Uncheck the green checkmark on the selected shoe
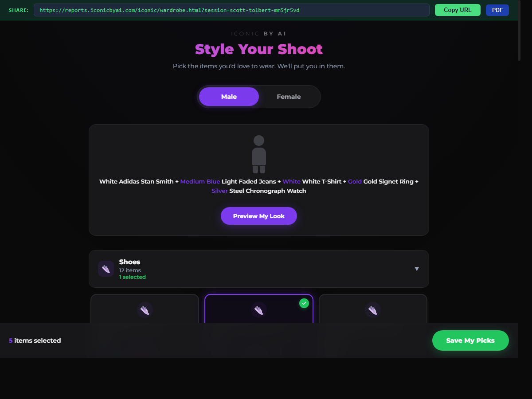The width and height of the screenshot is (532, 399). (x=304, y=303)
